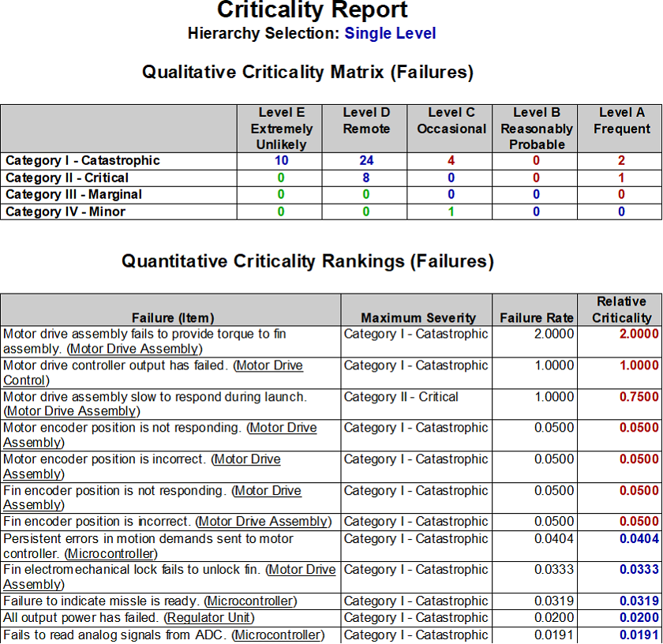Select failure rate 0.0191
Screen dimensions: 663x644
point(554,635)
